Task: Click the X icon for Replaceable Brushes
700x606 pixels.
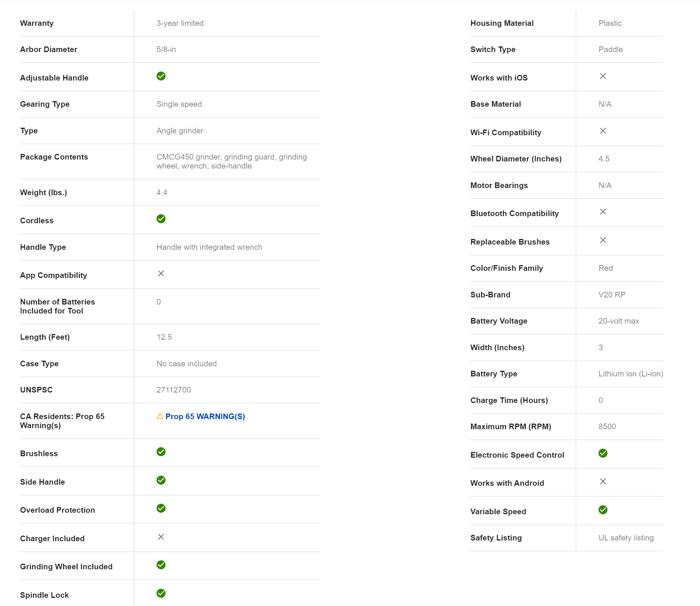Action: click(x=603, y=240)
